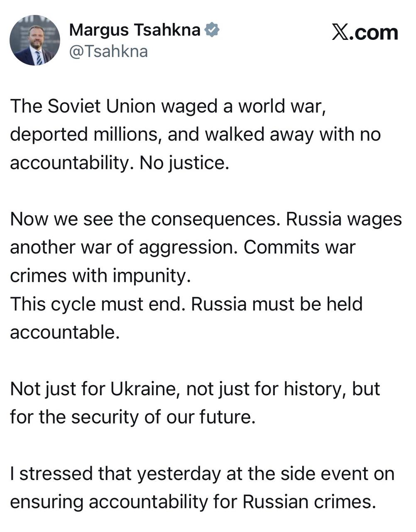Click the line "another war of aggression"

pyautogui.click(x=183, y=248)
